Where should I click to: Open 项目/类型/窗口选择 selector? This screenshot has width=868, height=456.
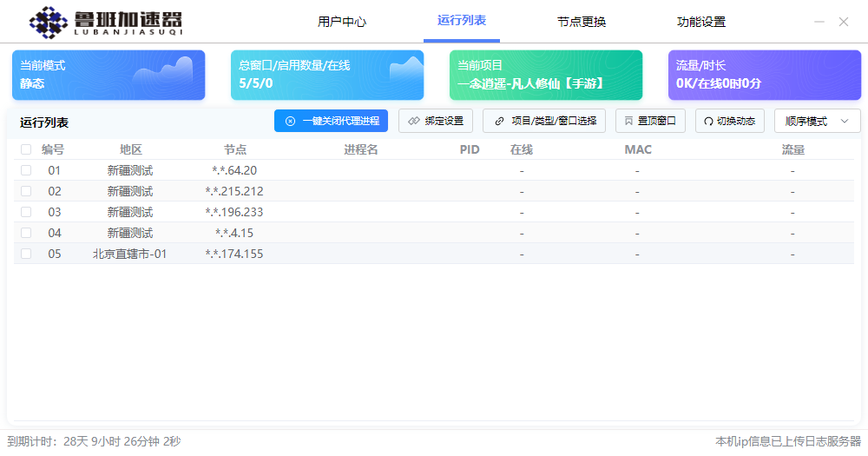point(544,121)
